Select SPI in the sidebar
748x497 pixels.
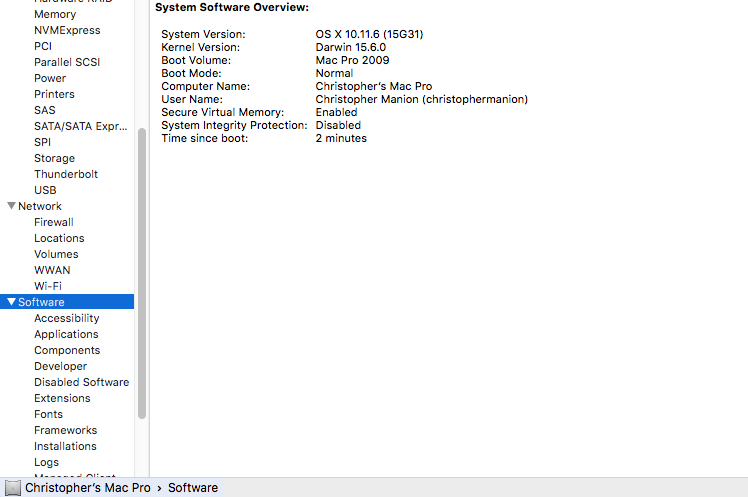(42, 142)
